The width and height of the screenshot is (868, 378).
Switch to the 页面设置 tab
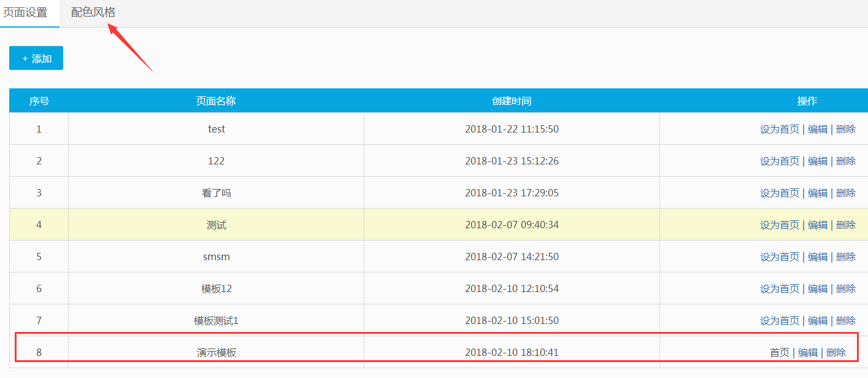(26, 12)
